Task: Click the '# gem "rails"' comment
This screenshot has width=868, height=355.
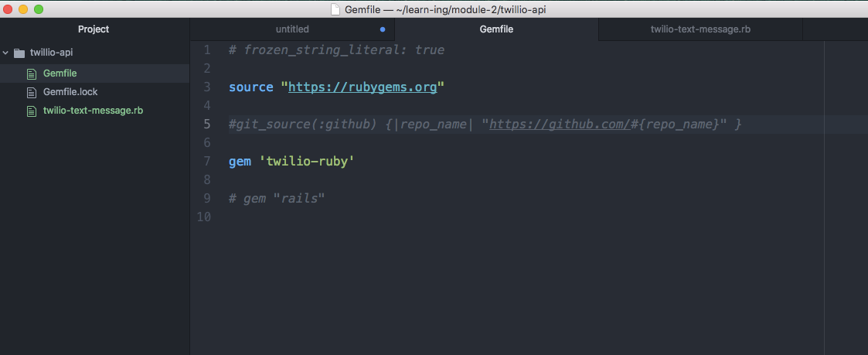Action: pyautogui.click(x=277, y=199)
